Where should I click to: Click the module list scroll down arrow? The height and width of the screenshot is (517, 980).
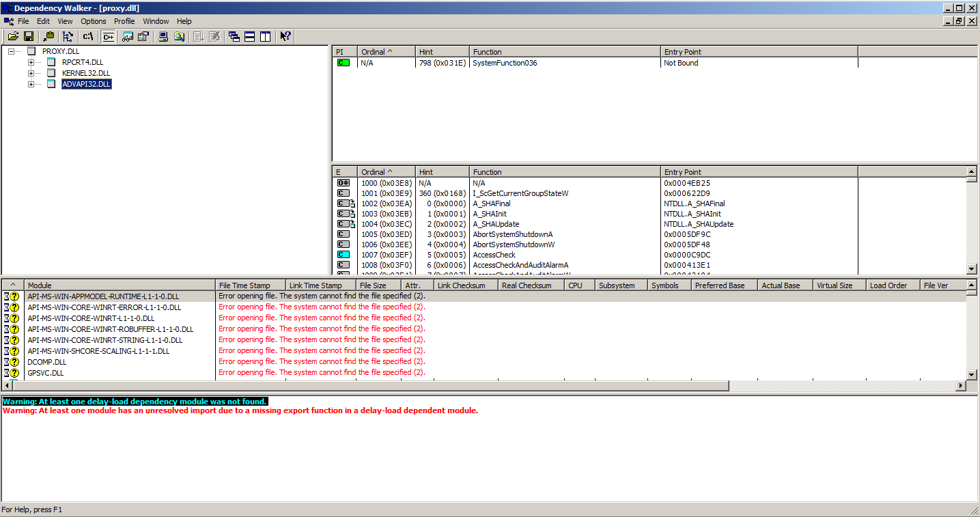(x=972, y=374)
